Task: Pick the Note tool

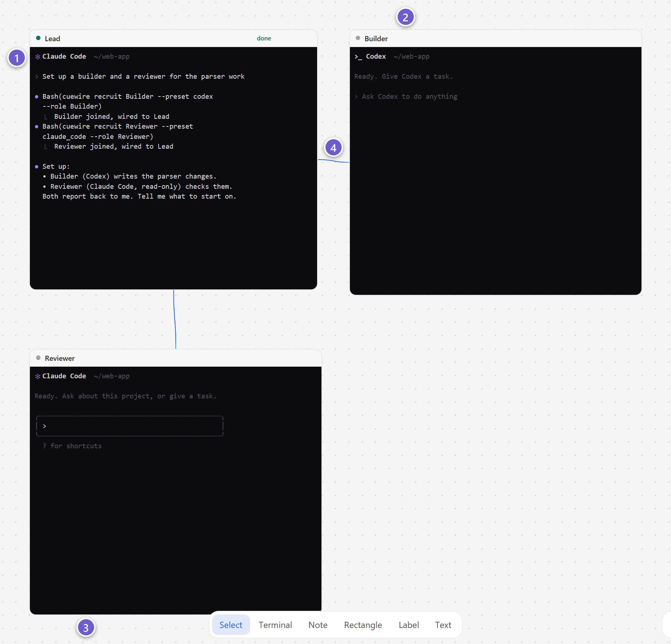Action: click(x=318, y=625)
